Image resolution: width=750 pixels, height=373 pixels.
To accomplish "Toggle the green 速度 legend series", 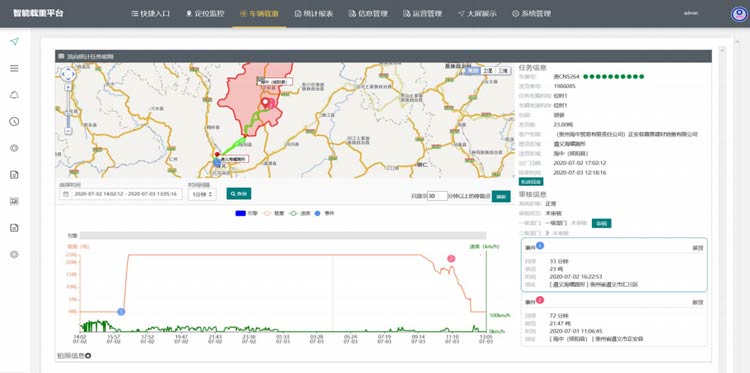I will click(x=301, y=213).
